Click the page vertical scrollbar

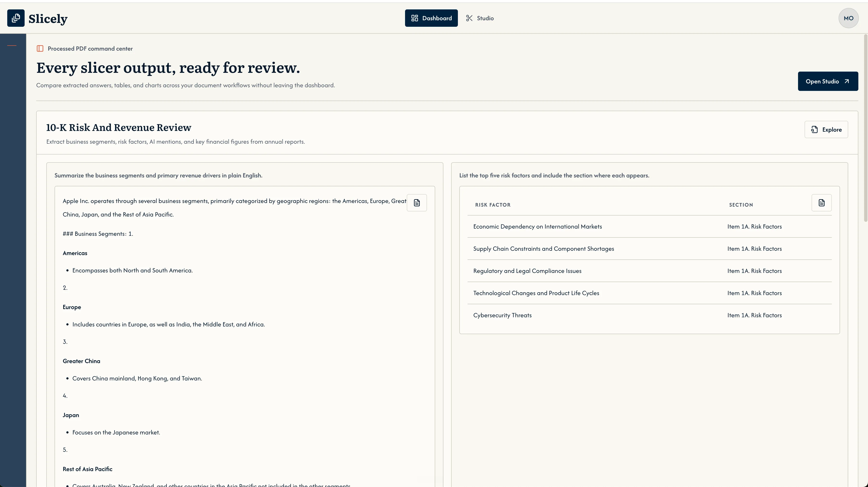(866, 128)
